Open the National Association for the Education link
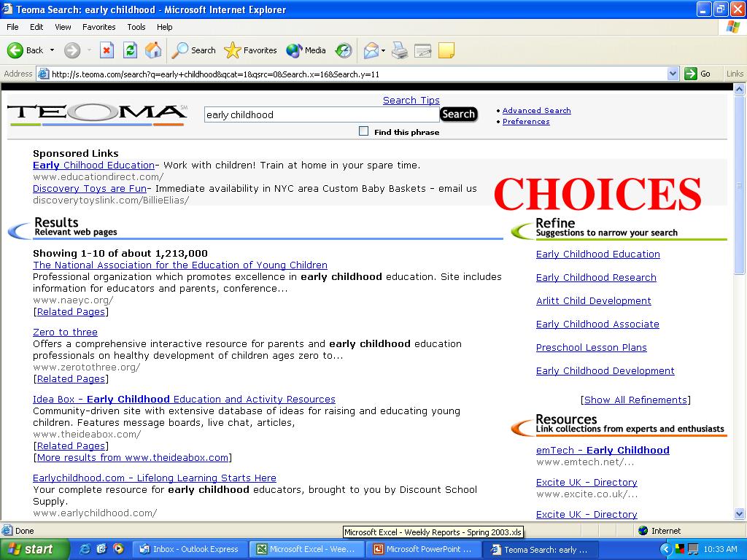This screenshot has height=560, width=747. pos(180,265)
